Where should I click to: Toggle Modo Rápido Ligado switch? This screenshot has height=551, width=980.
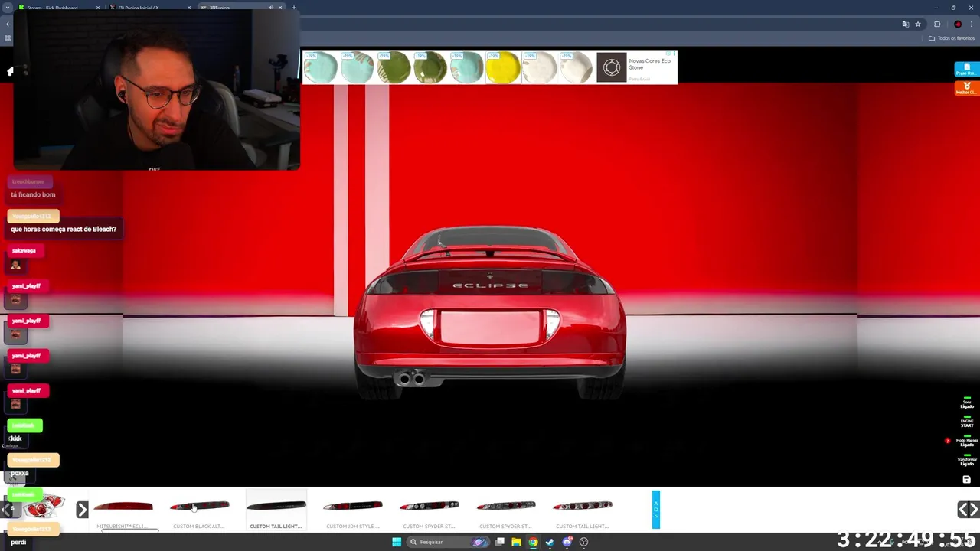[967, 441]
